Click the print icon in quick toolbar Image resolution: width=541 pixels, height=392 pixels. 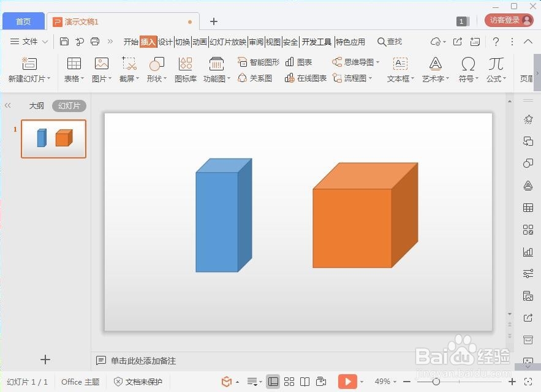[x=95, y=42]
